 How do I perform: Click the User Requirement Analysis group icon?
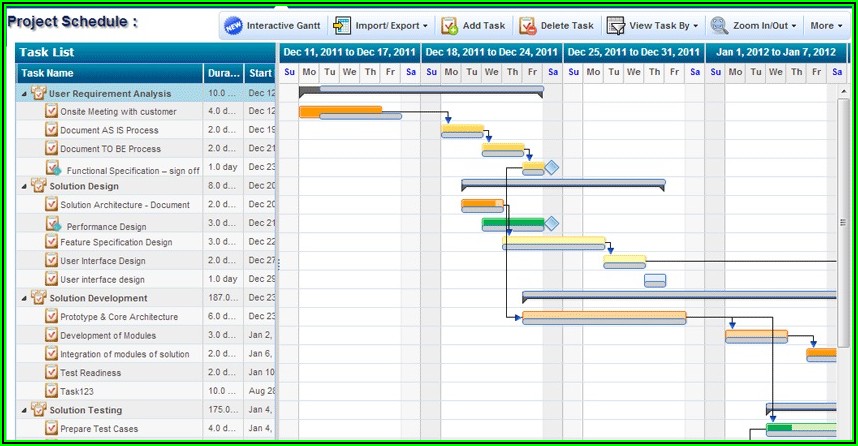[x=38, y=92]
